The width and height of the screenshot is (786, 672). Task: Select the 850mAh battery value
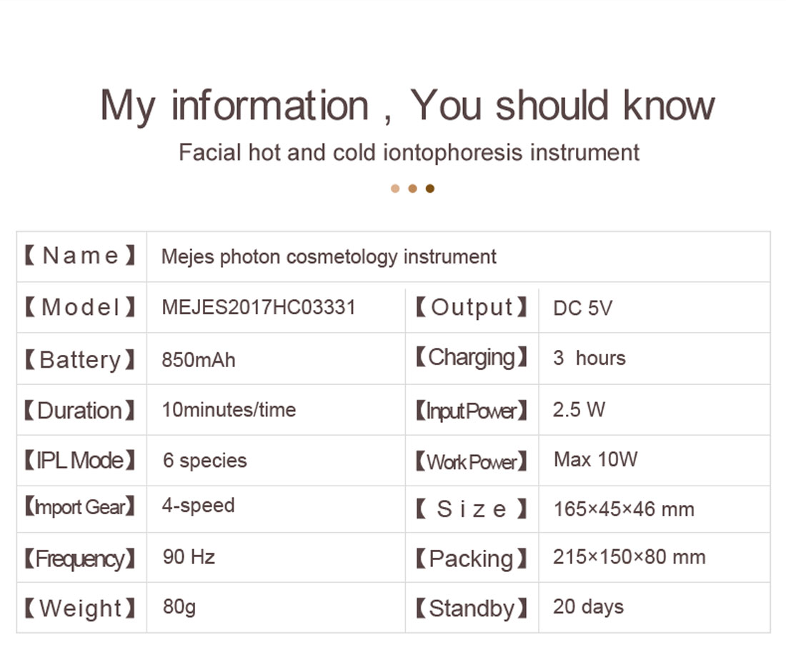[199, 360]
